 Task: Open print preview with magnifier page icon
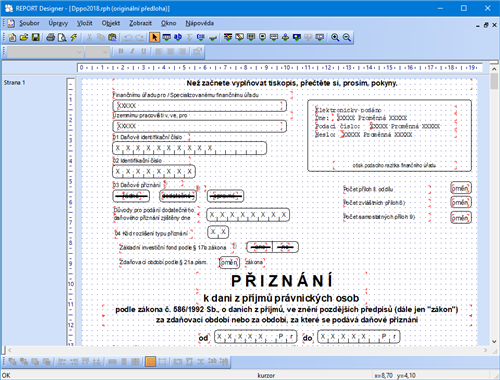pyautogui.click(x=62, y=37)
